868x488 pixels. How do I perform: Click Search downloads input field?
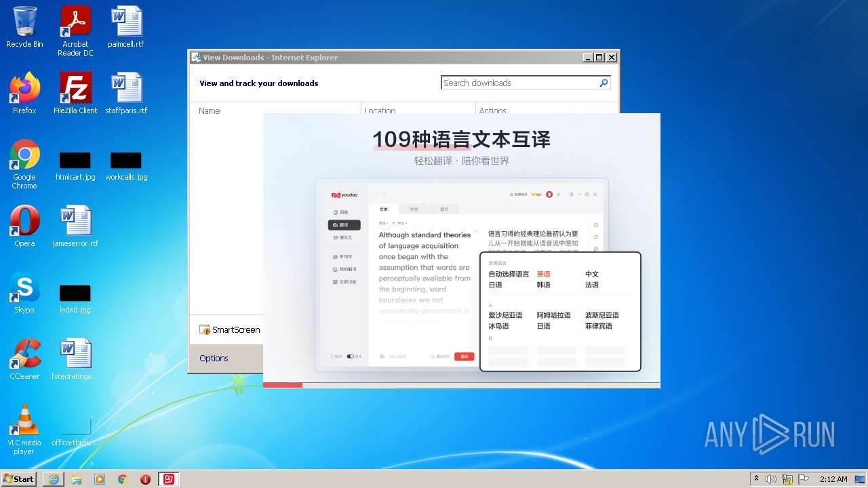[519, 83]
